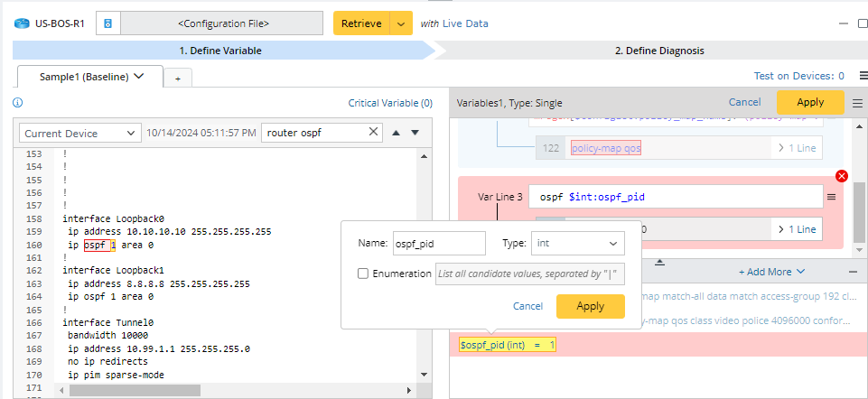Click Apply in the variable popup
Viewport: 868px width, 399px height.
(x=590, y=306)
